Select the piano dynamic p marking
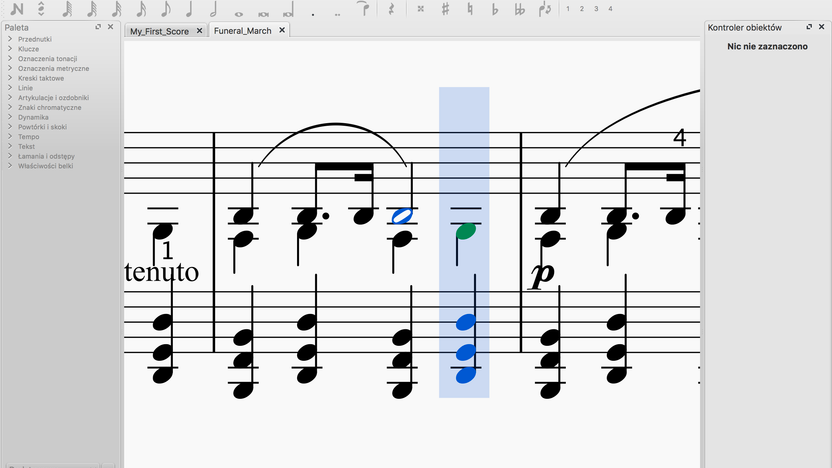Screen dimensions: 832x468 pos(543,276)
